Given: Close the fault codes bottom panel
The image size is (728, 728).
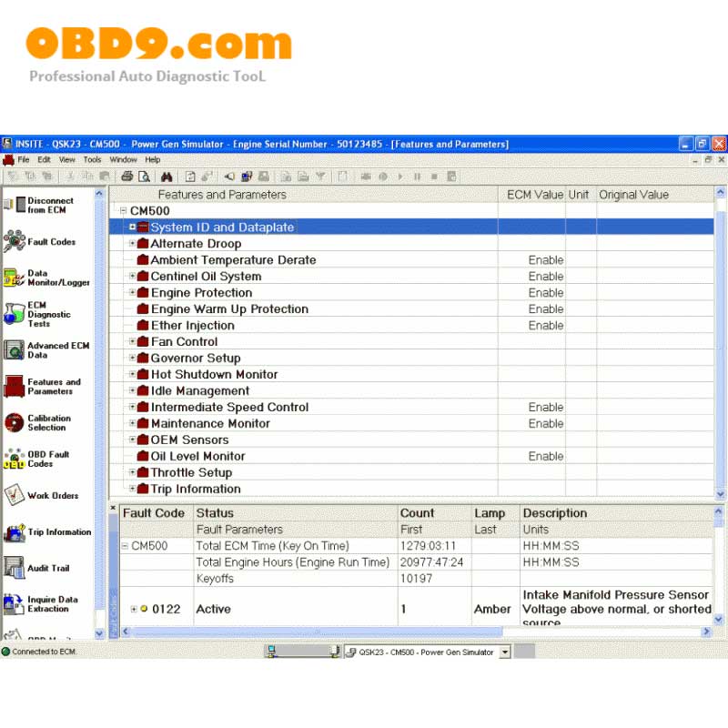Looking at the screenshot, I should [x=113, y=508].
